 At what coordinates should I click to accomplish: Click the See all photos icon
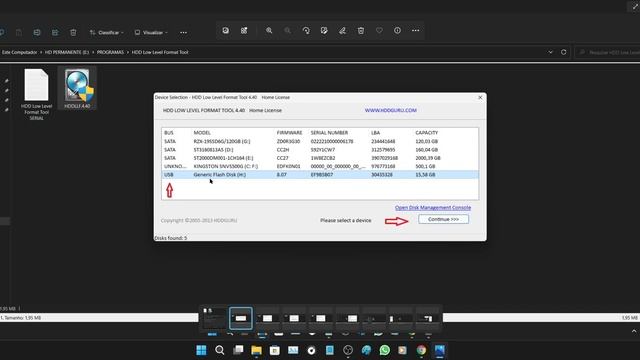[225, 31]
